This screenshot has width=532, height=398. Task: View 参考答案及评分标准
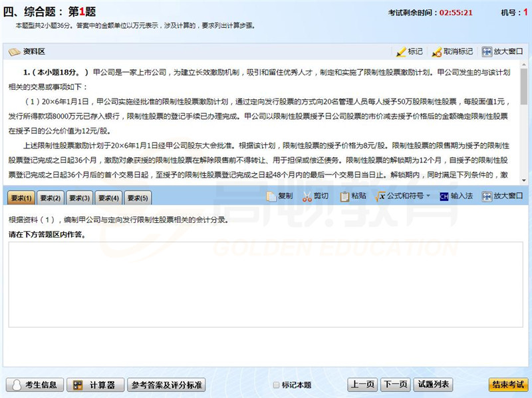pos(167,385)
